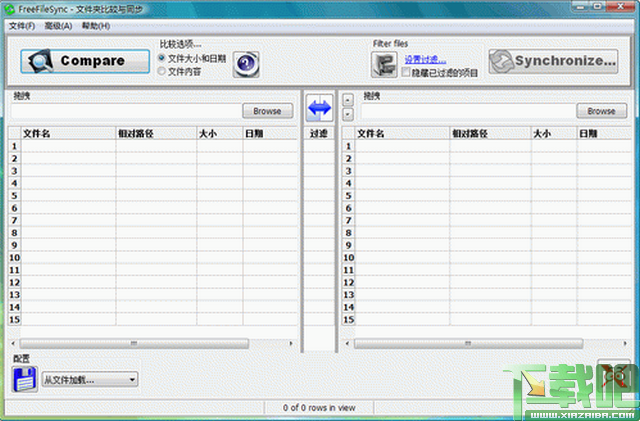
Task: Toggle hide filtered items checkbox
Action: tap(406, 72)
